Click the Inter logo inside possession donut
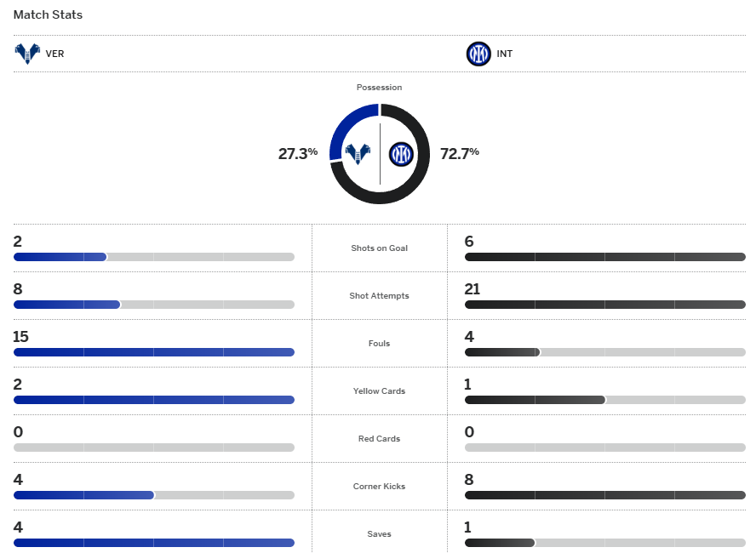The image size is (756, 553). coord(401,154)
